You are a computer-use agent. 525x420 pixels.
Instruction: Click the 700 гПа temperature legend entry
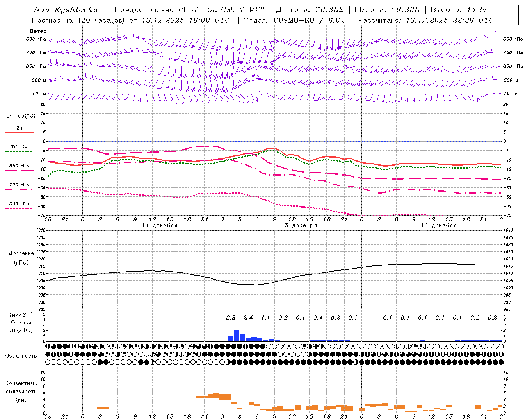click(19, 185)
